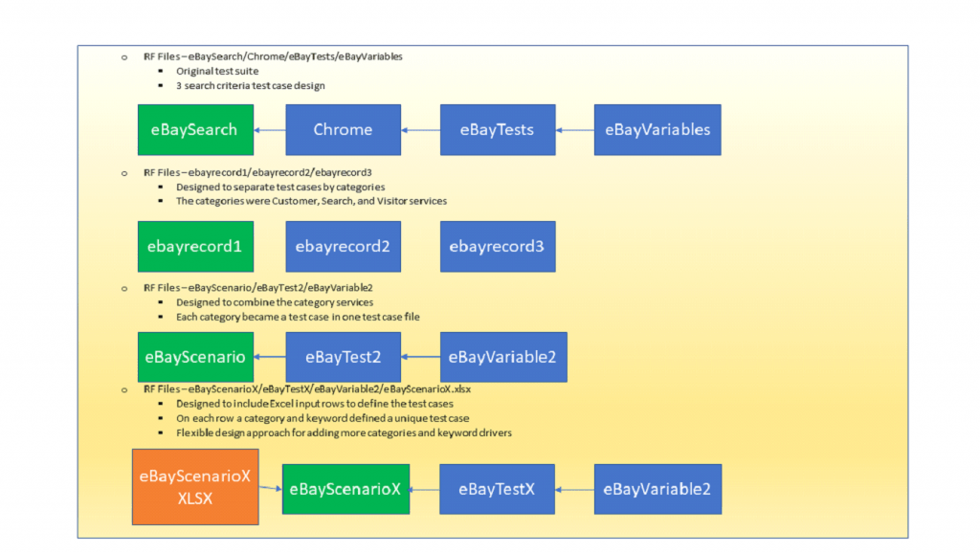Click text 'RF Files – eBaySearch/Chrome/eBayTests/eBayVariables'

(273, 56)
